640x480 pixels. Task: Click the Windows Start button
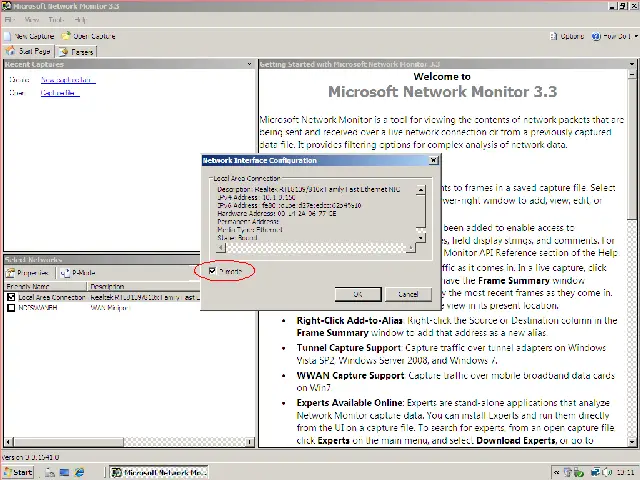click(18, 472)
